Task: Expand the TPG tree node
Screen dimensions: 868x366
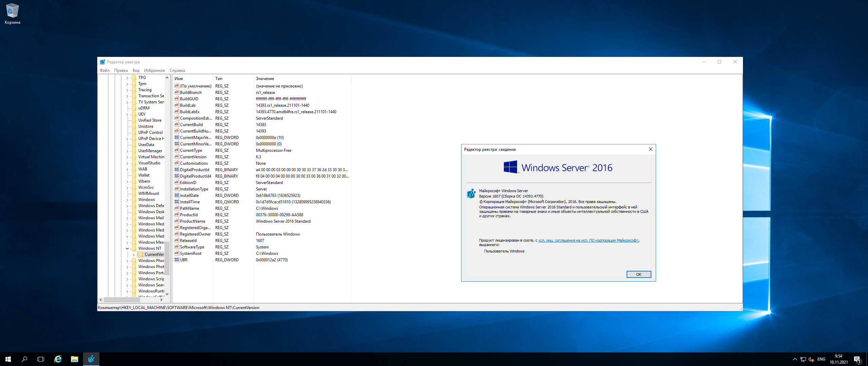Action: click(x=127, y=78)
